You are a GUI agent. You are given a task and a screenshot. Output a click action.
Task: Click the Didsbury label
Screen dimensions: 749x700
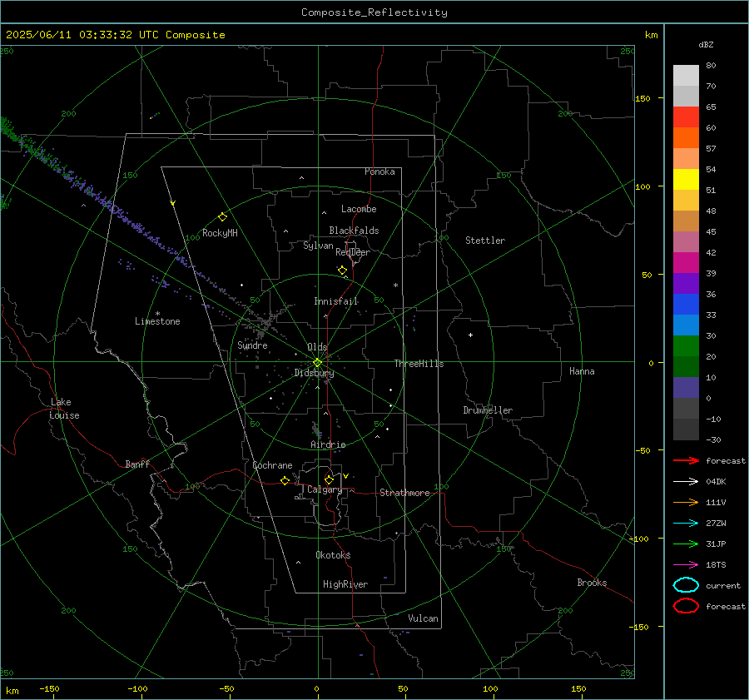point(314,373)
